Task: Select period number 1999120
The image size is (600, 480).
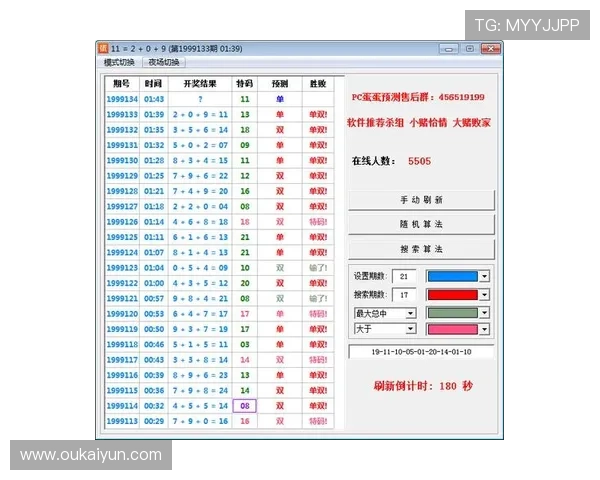Action: point(122,313)
